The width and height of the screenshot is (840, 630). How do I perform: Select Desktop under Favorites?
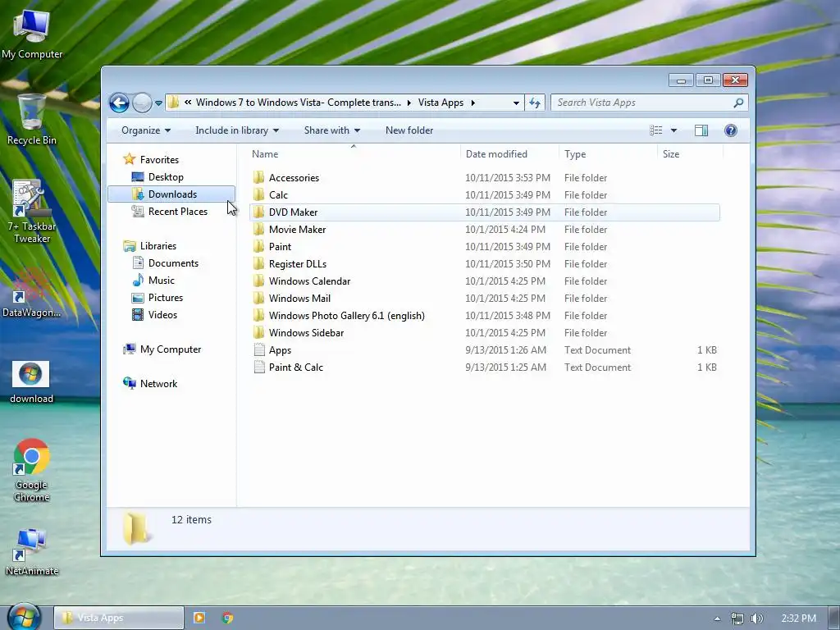pyautogui.click(x=166, y=177)
